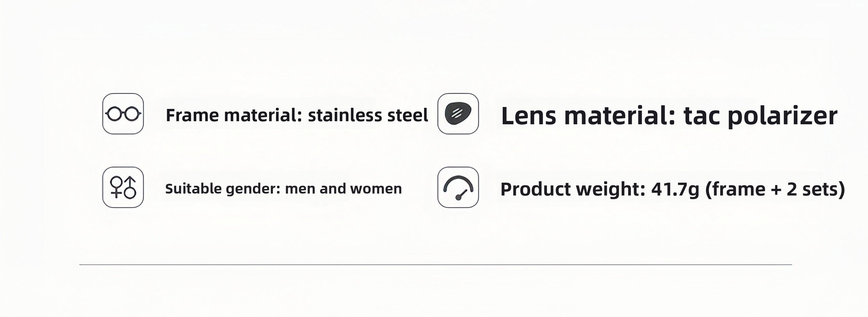
Task: Click the female symbol in gender icon
Action: pyautogui.click(x=116, y=187)
